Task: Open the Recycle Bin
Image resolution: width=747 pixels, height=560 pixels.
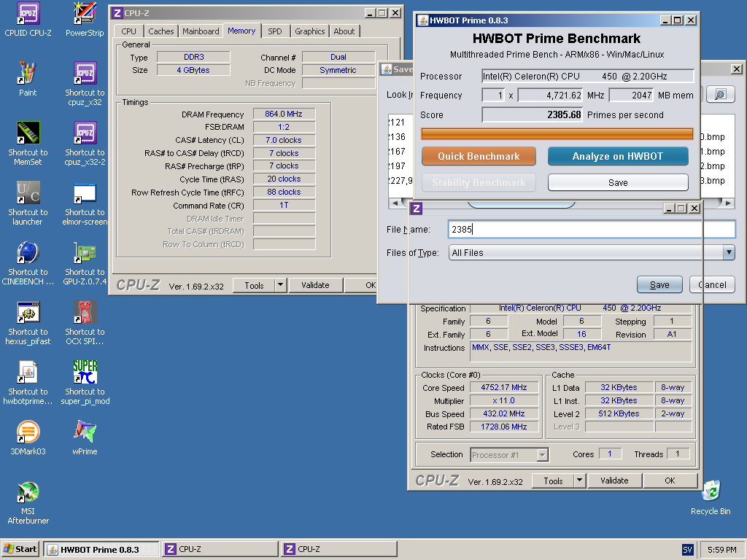Action: (x=711, y=497)
